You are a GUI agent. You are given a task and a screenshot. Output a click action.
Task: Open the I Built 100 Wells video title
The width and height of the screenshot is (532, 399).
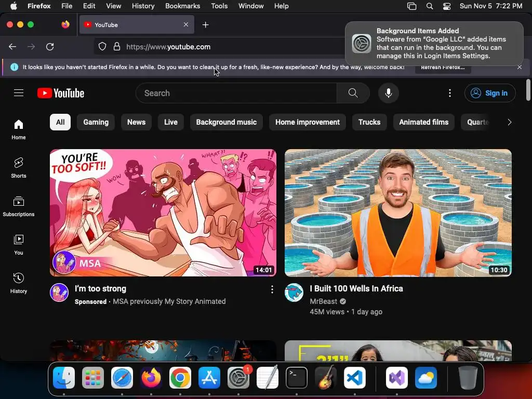356,288
